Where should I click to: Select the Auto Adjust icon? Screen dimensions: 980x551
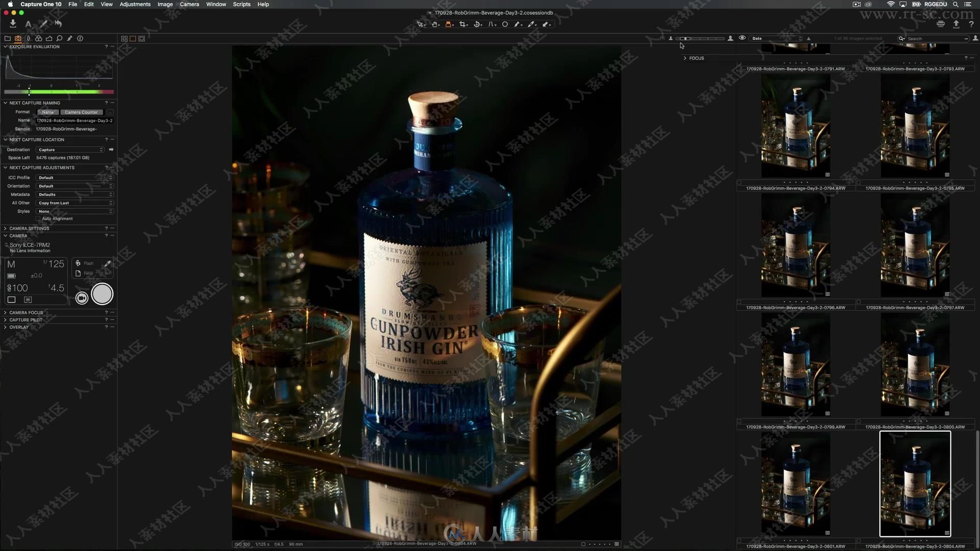[x=28, y=23]
